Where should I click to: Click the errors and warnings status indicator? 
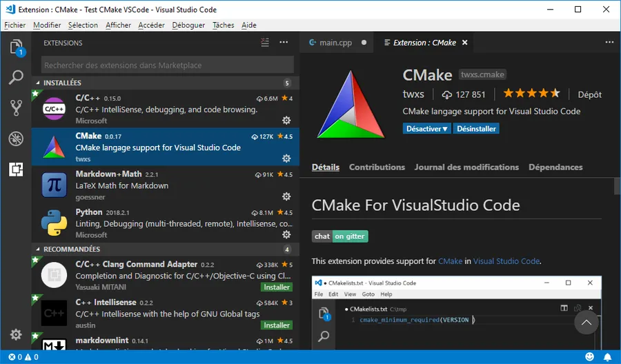23,357
